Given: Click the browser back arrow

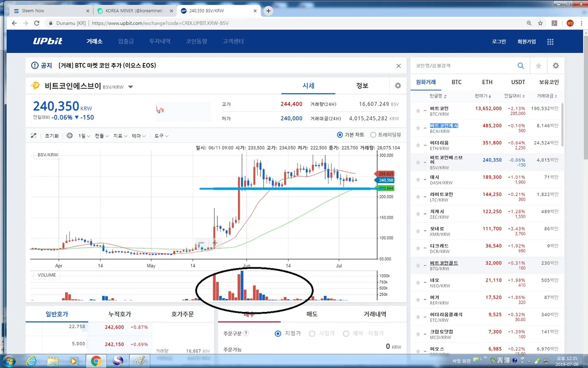Looking at the screenshot, I should tap(14, 23).
